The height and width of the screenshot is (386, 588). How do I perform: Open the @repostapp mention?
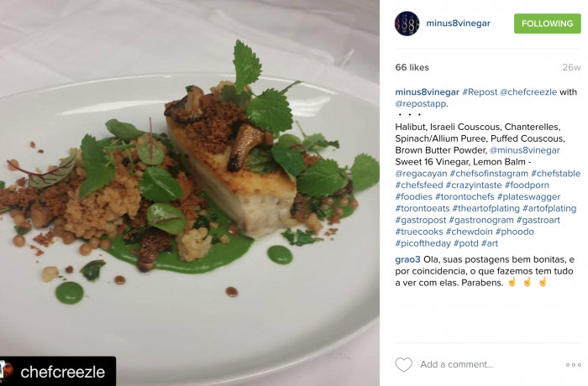(x=420, y=104)
